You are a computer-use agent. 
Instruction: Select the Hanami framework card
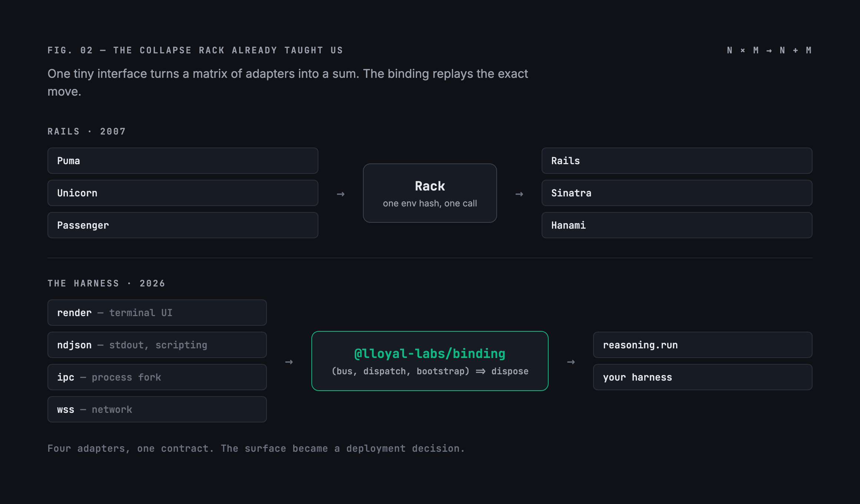point(677,225)
